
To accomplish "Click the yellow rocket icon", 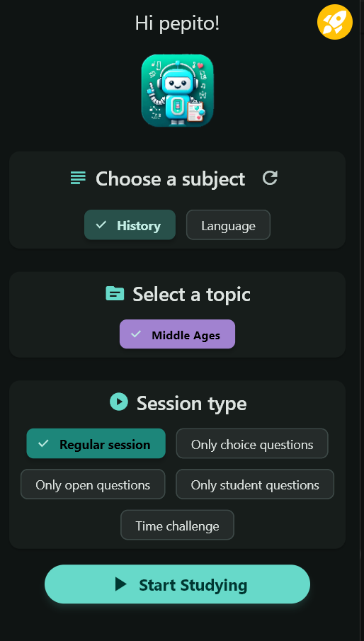I will click(334, 22).
